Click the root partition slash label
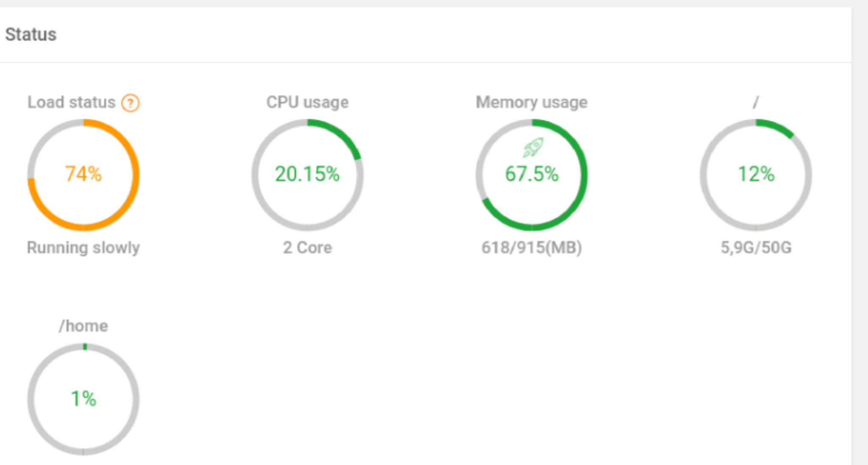This screenshot has height=465, width=868. click(x=756, y=102)
